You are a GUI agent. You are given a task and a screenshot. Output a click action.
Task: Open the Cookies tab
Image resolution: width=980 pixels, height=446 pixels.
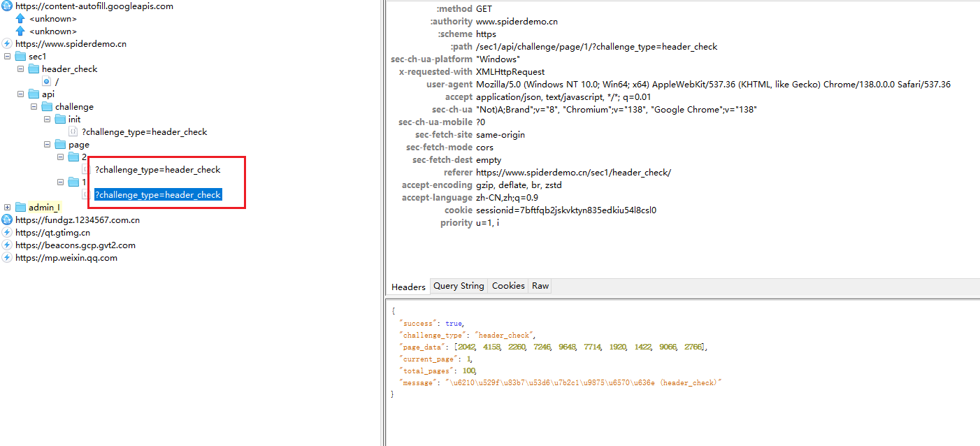coord(508,286)
